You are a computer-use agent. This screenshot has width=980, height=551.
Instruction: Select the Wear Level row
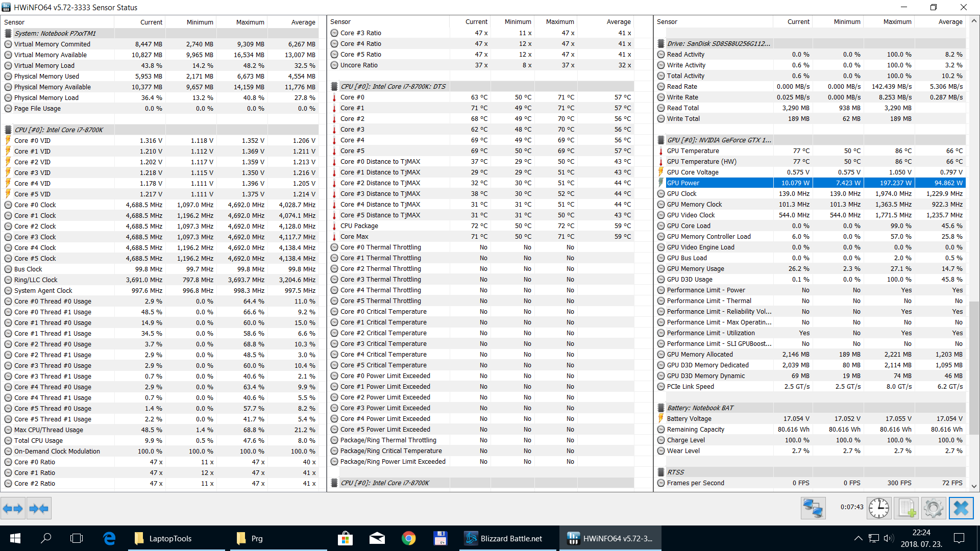(x=810, y=450)
